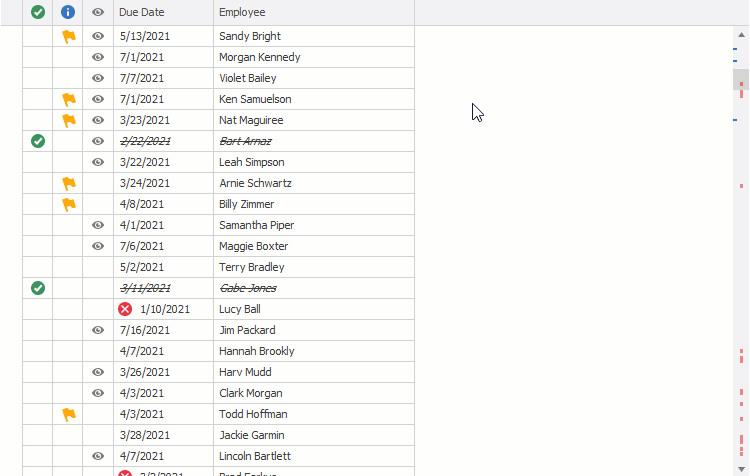The image size is (750, 476).
Task: Click Billy Zimmer's yellow flag icon
Action: click(x=69, y=204)
